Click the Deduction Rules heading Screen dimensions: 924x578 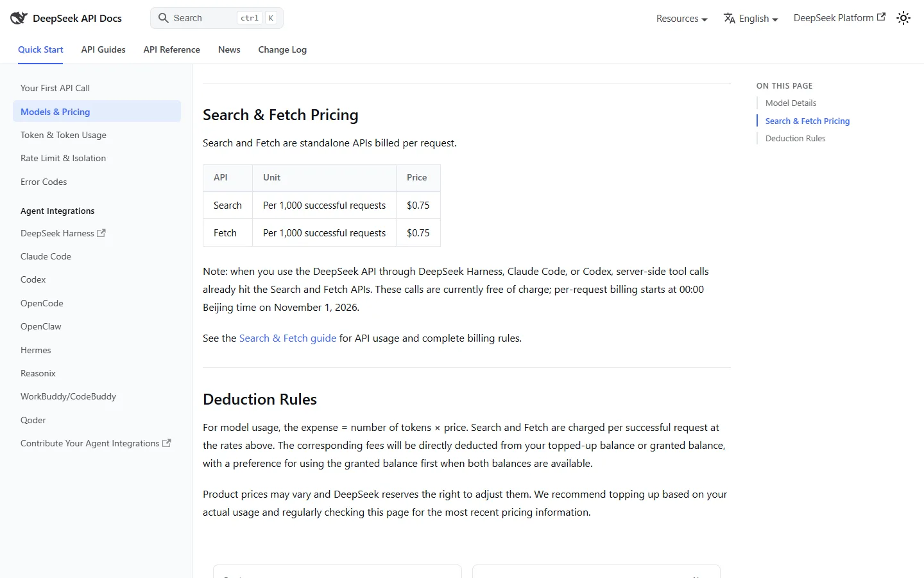(260, 399)
